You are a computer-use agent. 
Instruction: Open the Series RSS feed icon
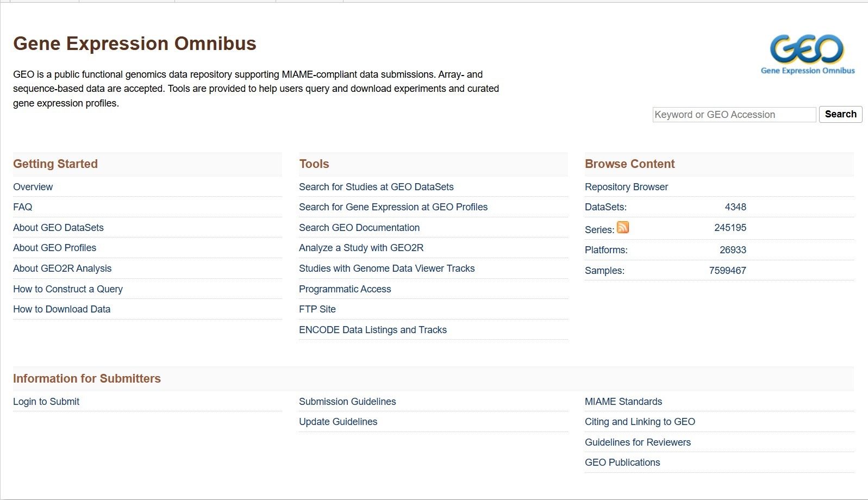coord(623,228)
